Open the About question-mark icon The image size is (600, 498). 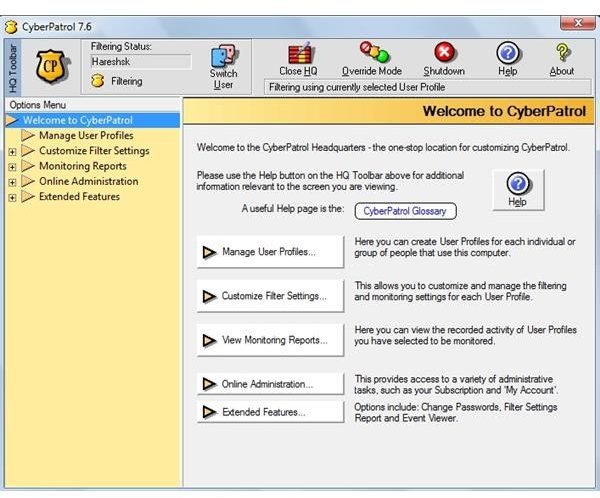[563, 52]
